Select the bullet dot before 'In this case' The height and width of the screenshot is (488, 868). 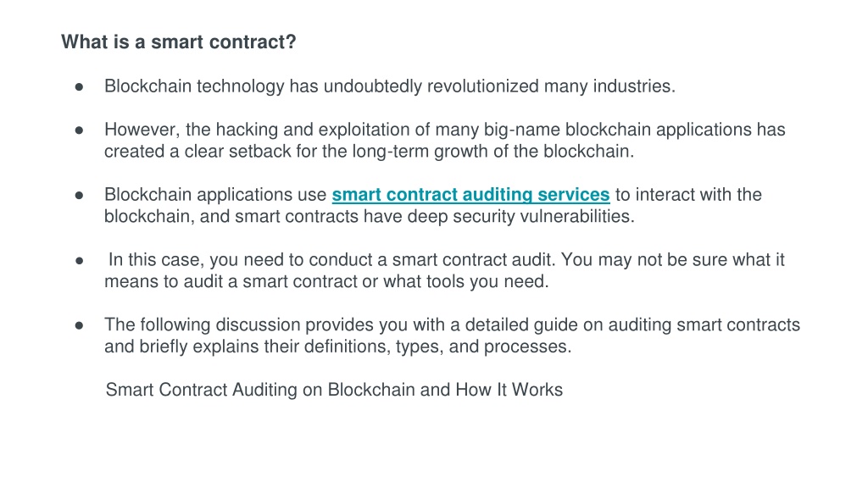79,261
